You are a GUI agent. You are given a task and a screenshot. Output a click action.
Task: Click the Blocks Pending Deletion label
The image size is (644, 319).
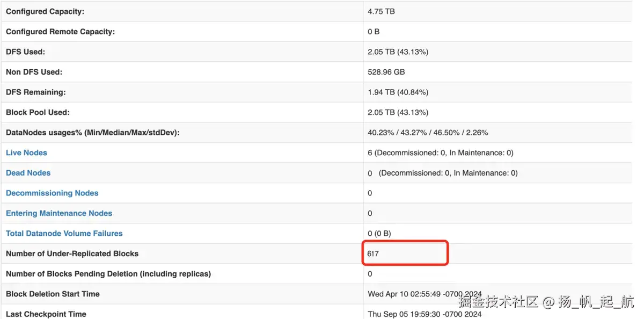pos(108,274)
